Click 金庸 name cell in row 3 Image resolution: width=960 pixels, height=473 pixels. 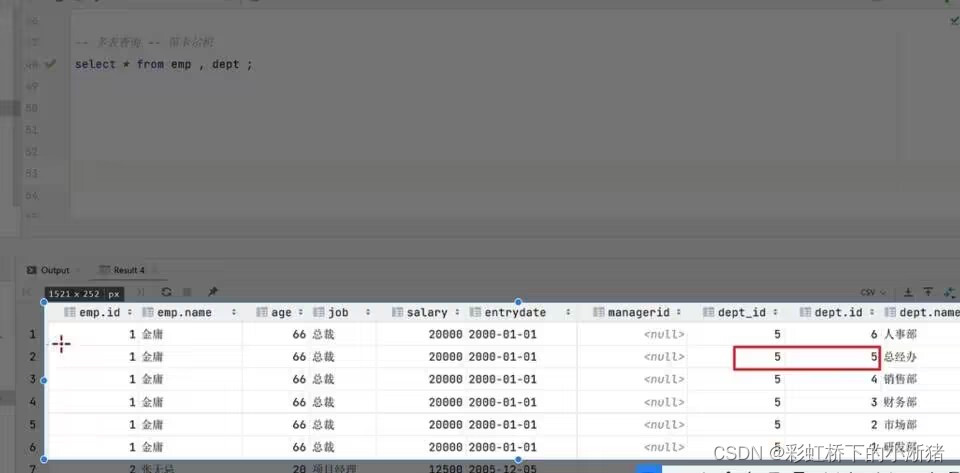(152, 379)
